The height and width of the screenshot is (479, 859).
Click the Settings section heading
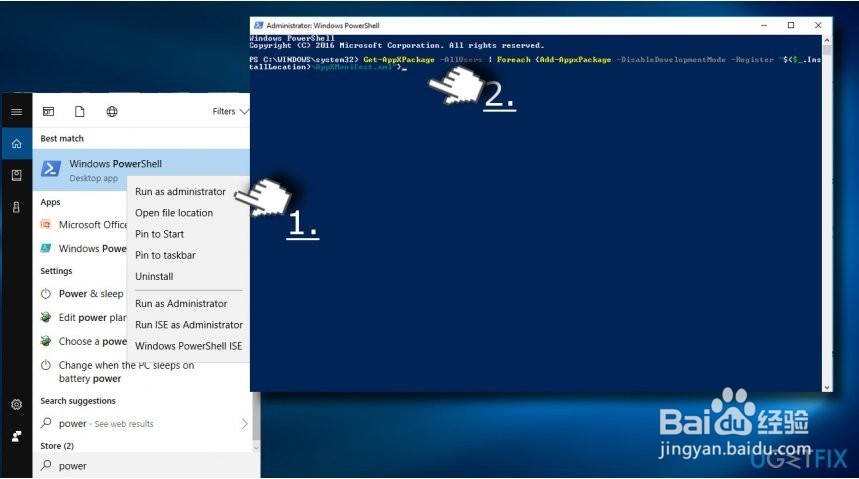point(56,271)
